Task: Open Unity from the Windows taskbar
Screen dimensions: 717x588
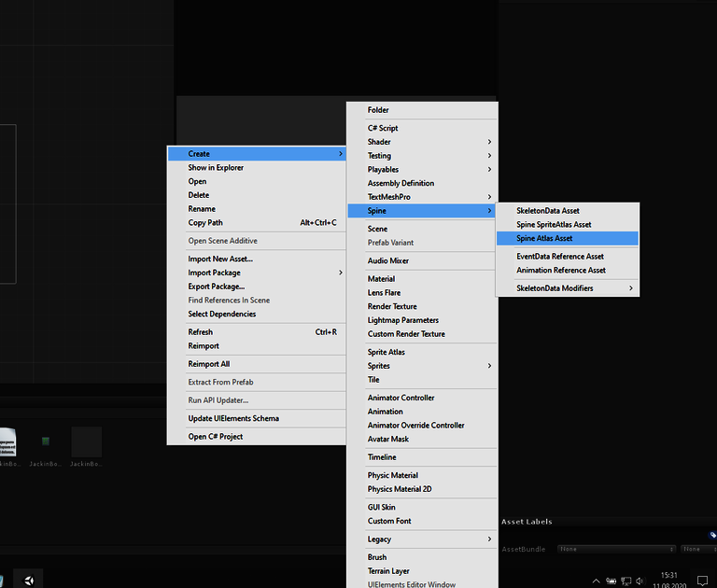Action: coord(28,581)
